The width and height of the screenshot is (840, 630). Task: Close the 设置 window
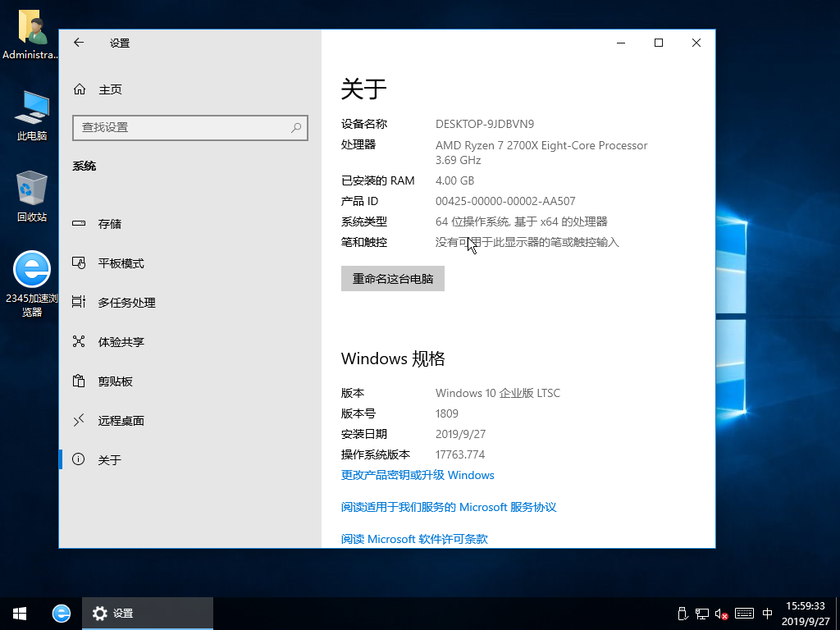pos(696,43)
